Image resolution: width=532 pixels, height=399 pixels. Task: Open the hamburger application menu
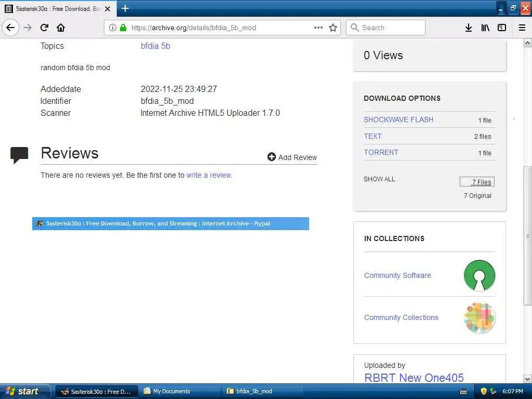[522, 28]
